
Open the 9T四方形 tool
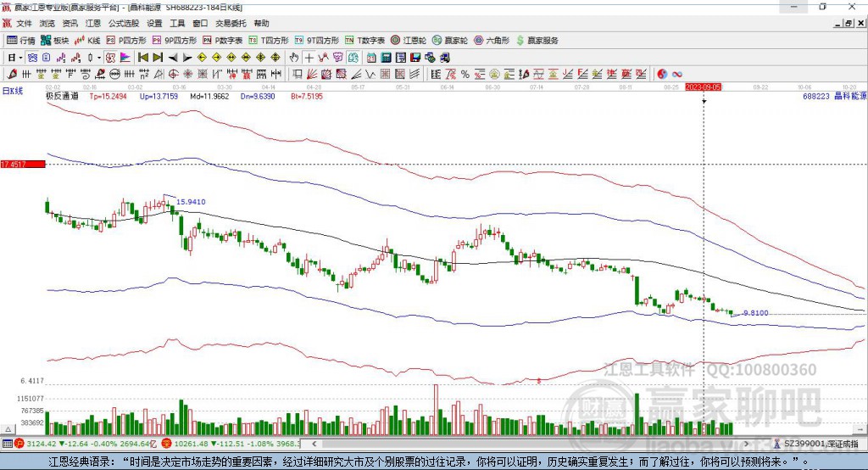[317, 41]
